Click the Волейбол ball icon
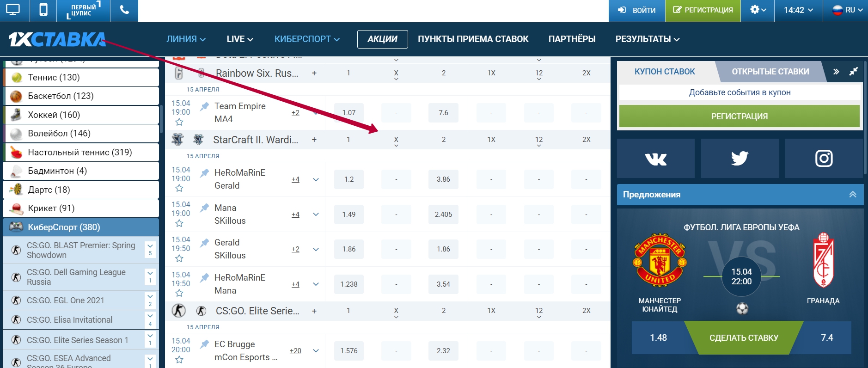Screen dimensions: 868x368 click(16, 134)
